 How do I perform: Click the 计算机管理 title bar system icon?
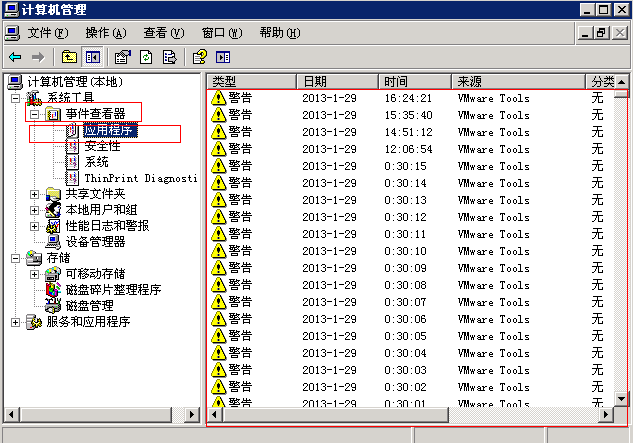(x=11, y=10)
